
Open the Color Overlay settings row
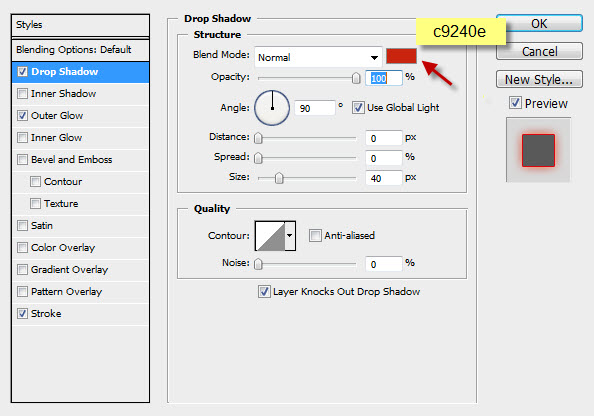click(80, 247)
